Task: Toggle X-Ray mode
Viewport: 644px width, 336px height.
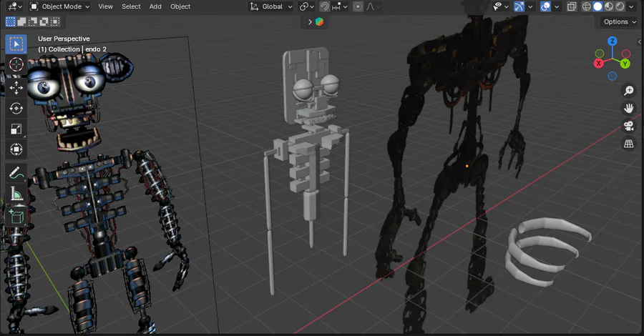Action: click(571, 6)
